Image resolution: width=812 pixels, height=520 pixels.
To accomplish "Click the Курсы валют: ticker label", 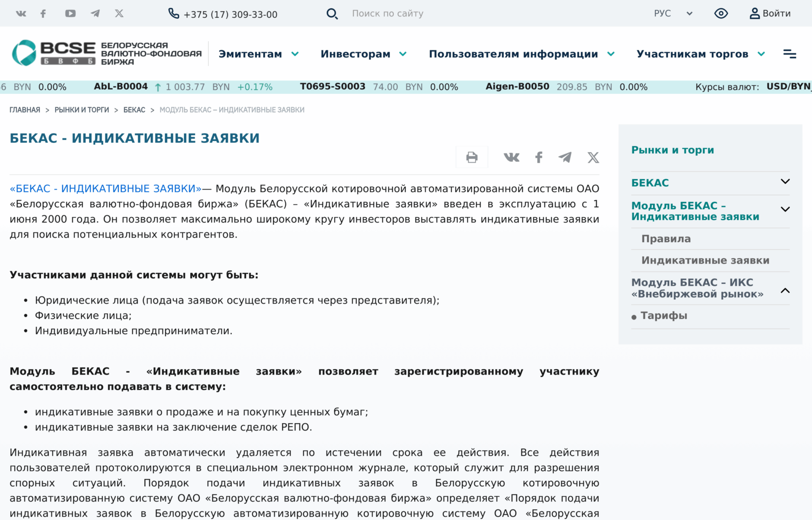I will point(727,87).
